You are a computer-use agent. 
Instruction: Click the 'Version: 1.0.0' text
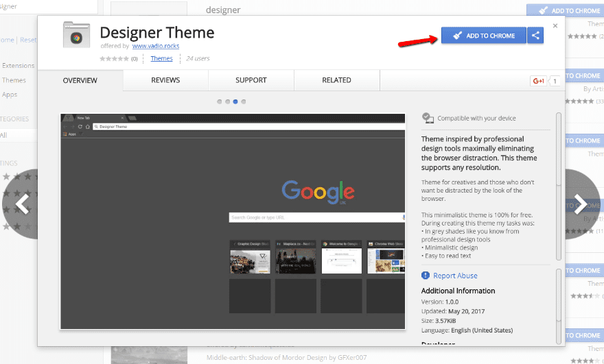click(x=439, y=302)
